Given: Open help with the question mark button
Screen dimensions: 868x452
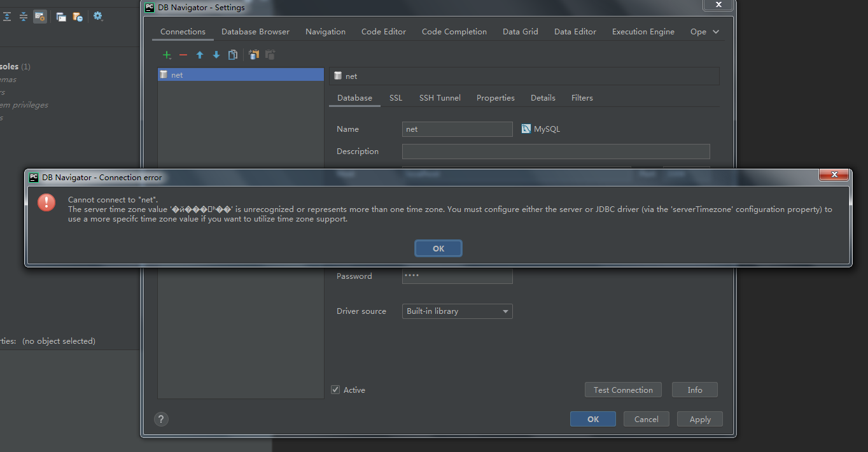Looking at the screenshot, I should pos(162,419).
